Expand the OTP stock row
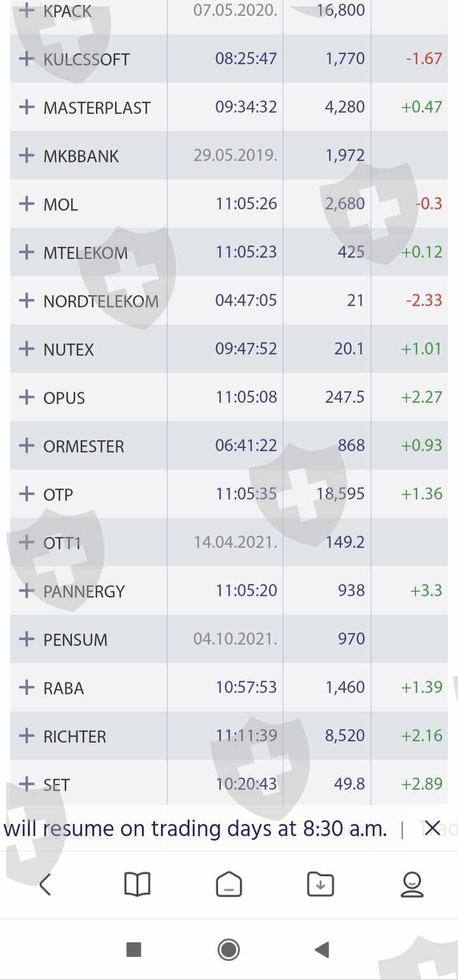The width and height of the screenshot is (458, 980). (27, 494)
